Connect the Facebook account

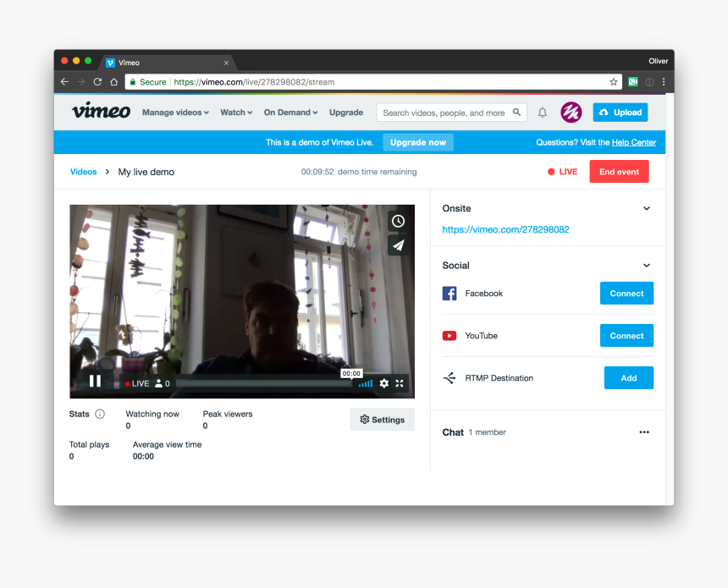(626, 294)
